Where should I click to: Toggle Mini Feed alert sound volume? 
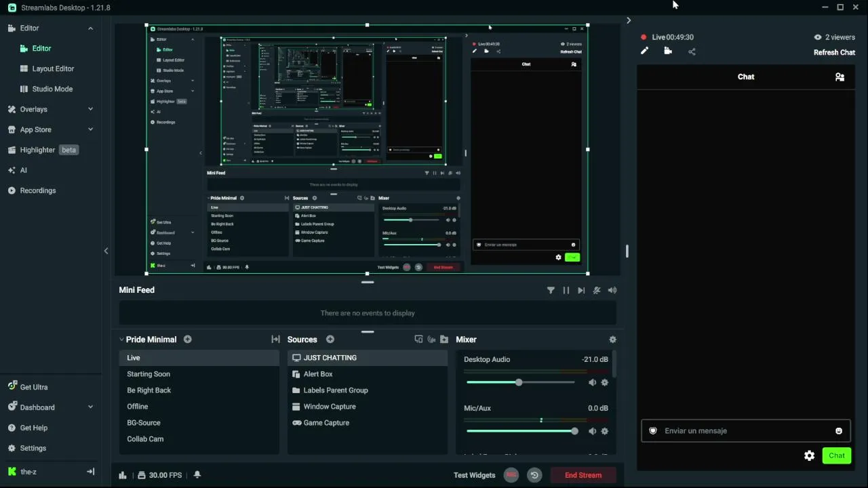[x=612, y=290]
